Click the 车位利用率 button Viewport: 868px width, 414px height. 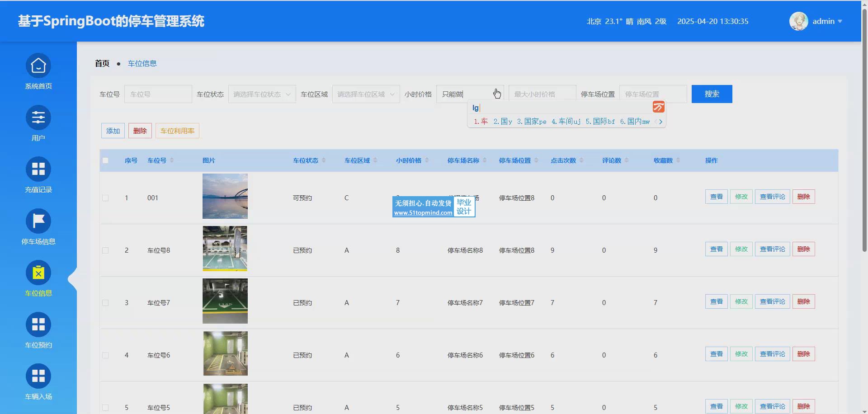[177, 131]
